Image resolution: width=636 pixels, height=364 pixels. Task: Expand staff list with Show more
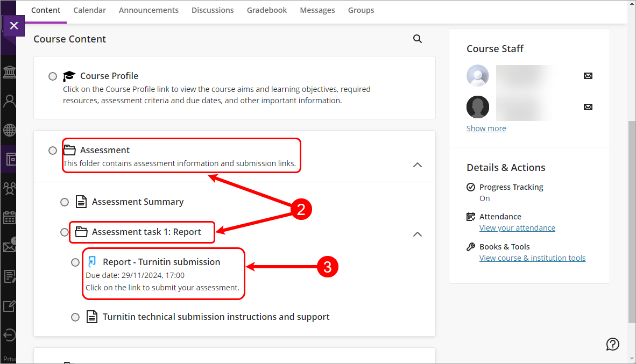pyautogui.click(x=486, y=129)
